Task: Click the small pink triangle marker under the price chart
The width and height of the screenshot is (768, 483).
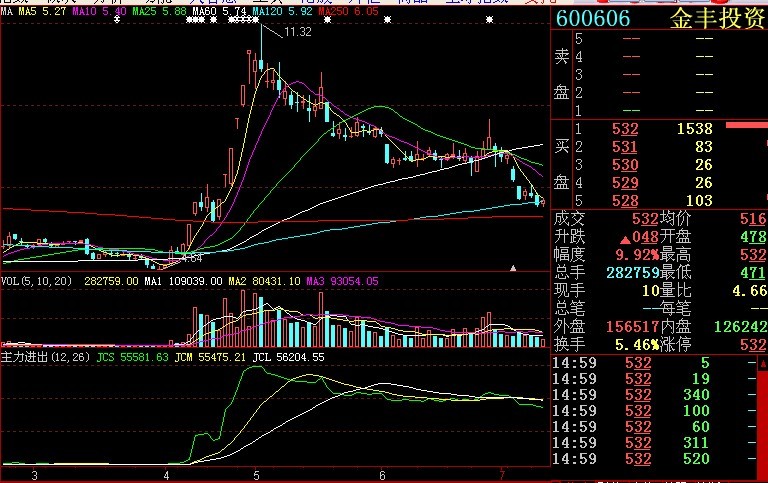Action: pyautogui.click(x=513, y=268)
